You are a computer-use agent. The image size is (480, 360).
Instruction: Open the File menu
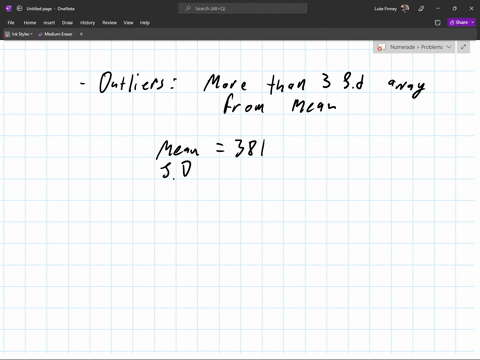(x=11, y=23)
